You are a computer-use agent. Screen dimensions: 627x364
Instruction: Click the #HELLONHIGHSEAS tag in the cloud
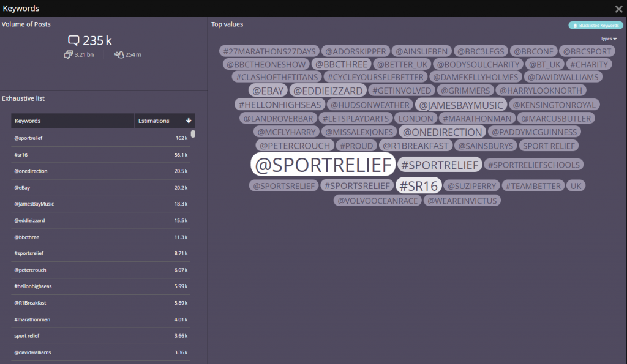(280, 105)
